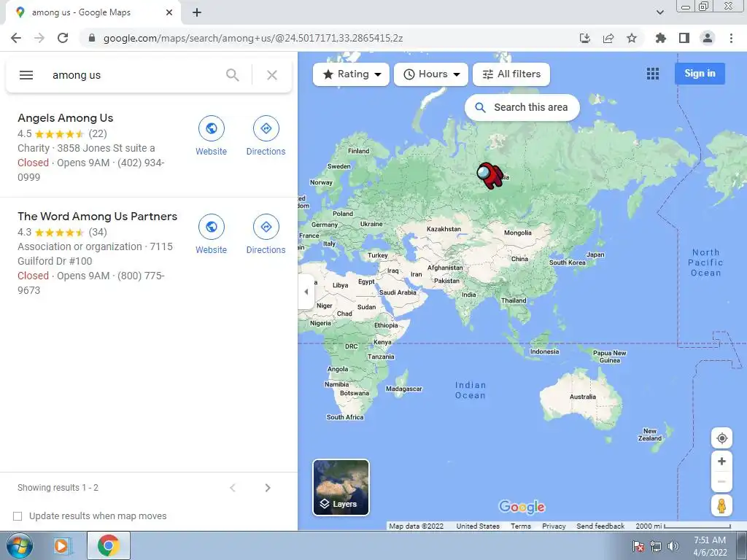Image resolution: width=747 pixels, height=560 pixels.
Task: Open the Terms link on the map footer
Action: (521, 526)
